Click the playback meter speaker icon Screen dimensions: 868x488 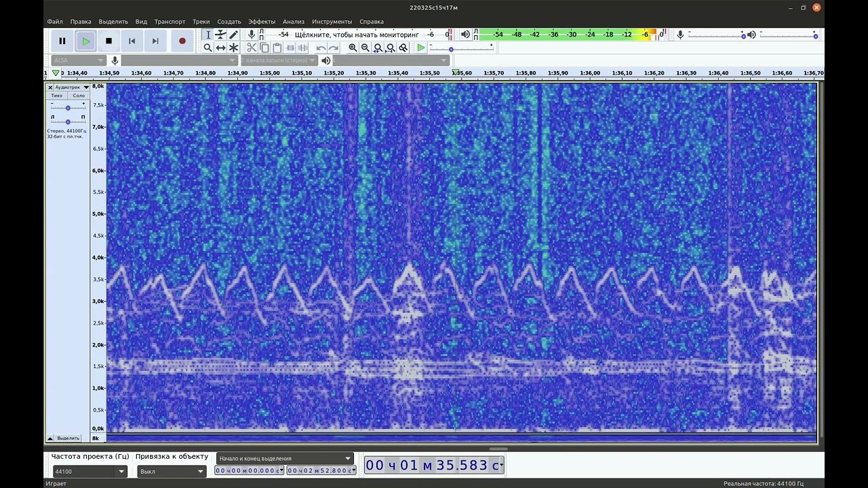point(465,35)
